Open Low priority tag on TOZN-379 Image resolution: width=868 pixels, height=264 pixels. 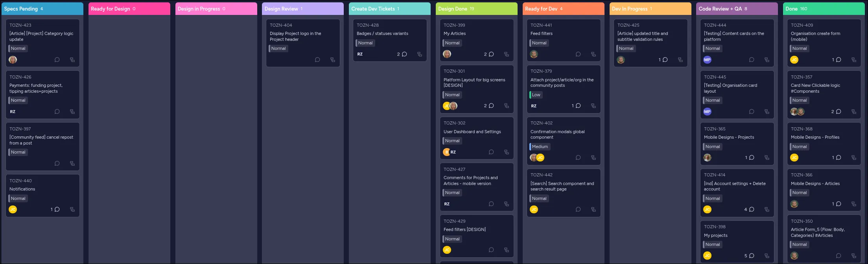pos(536,95)
